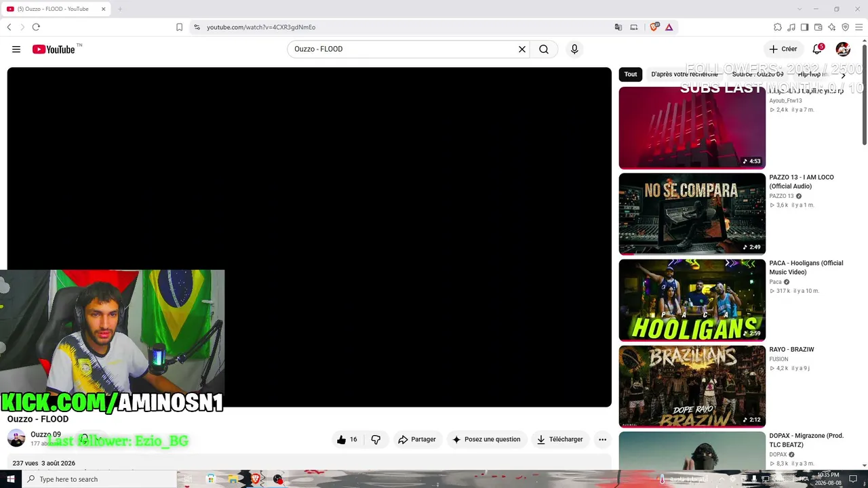Image resolution: width=868 pixels, height=488 pixels.
Task: Click the Télécharger download button
Action: click(560, 439)
